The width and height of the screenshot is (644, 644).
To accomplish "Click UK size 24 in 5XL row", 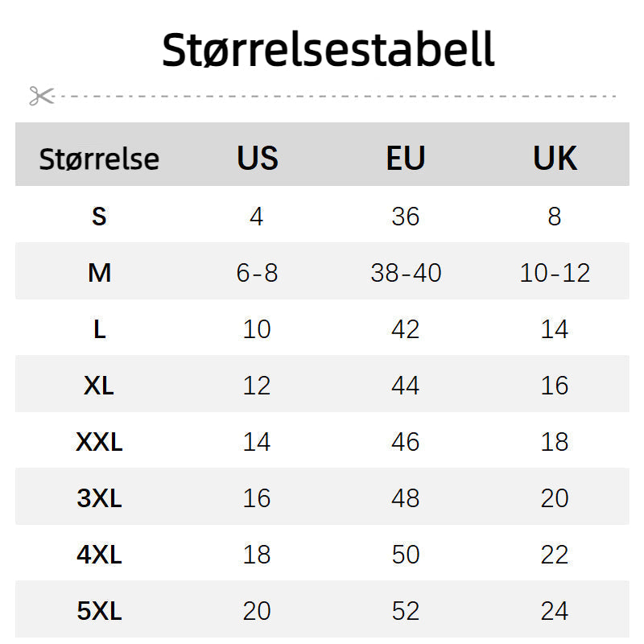I will (555, 611).
